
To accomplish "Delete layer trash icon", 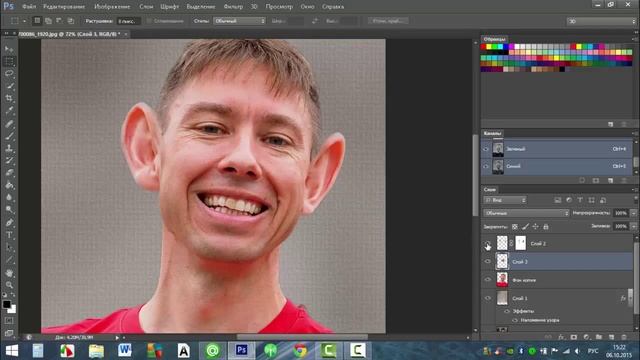I will click(x=624, y=337).
